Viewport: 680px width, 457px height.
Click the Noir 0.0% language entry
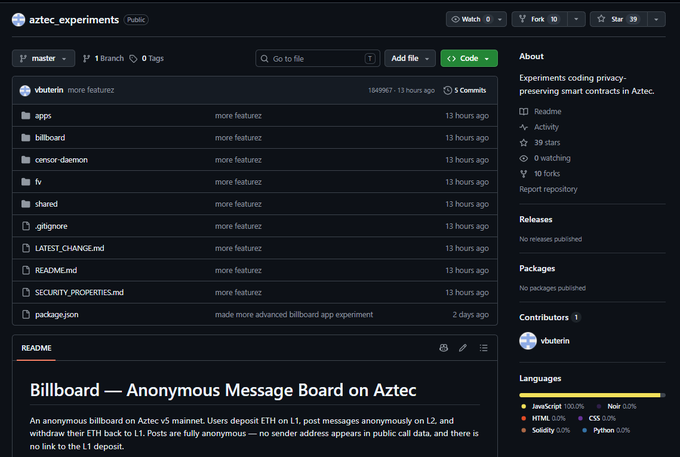[616, 406]
